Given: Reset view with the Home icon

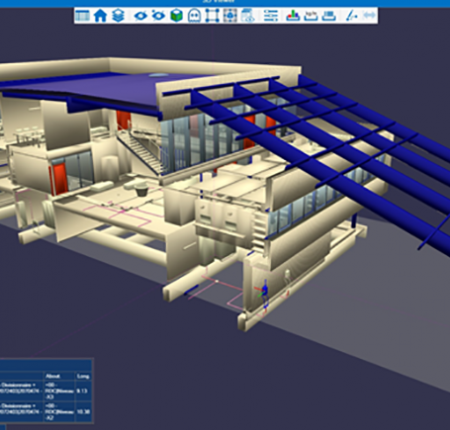Looking at the screenshot, I should 100,15.
